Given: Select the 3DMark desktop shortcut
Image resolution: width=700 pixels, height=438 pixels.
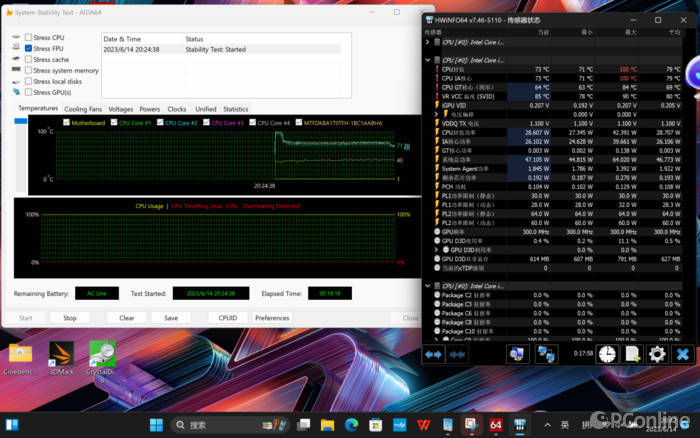Looking at the screenshot, I should point(61,359).
